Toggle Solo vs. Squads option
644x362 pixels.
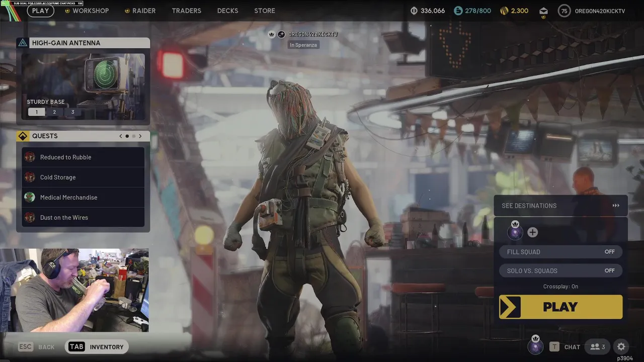tap(560, 270)
